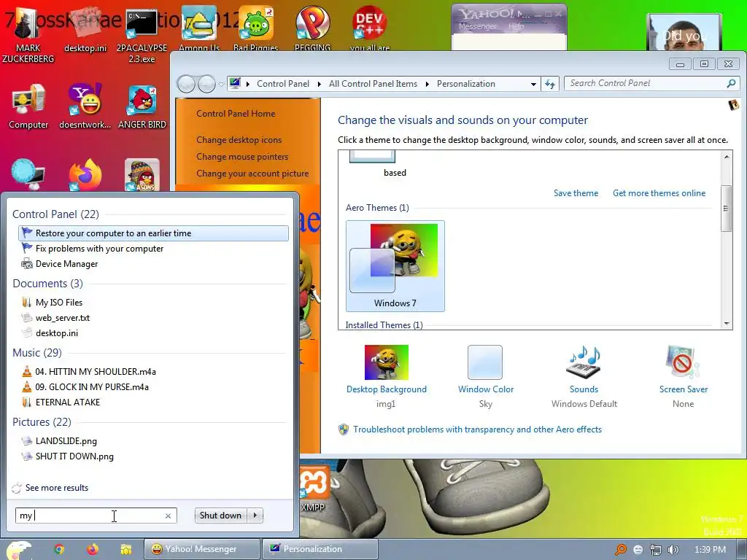Open web_server.txt search result
The height and width of the screenshot is (560, 747).
click(x=153, y=318)
